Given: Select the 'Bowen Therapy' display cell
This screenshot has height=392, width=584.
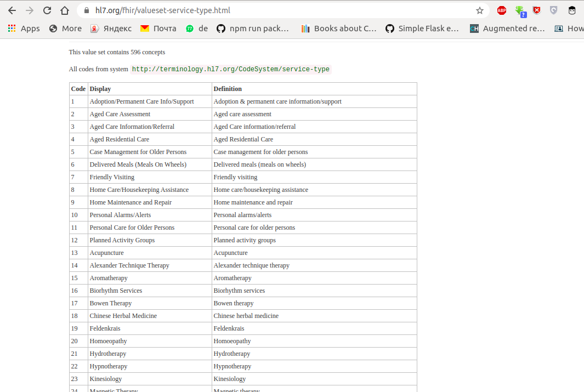Looking at the screenshot, I should pyautogui.click(x=150, y=303).
